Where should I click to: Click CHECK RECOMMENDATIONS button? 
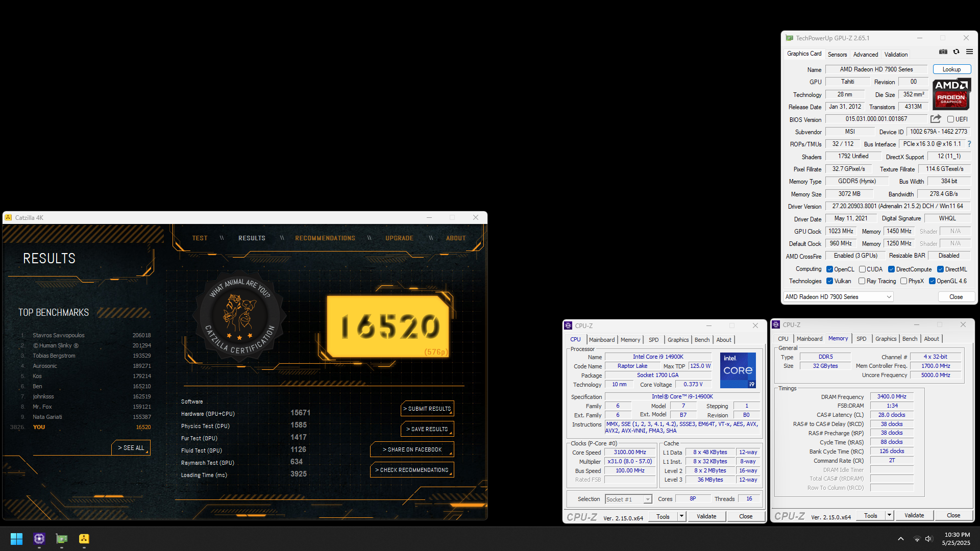[x=412, y=470]
